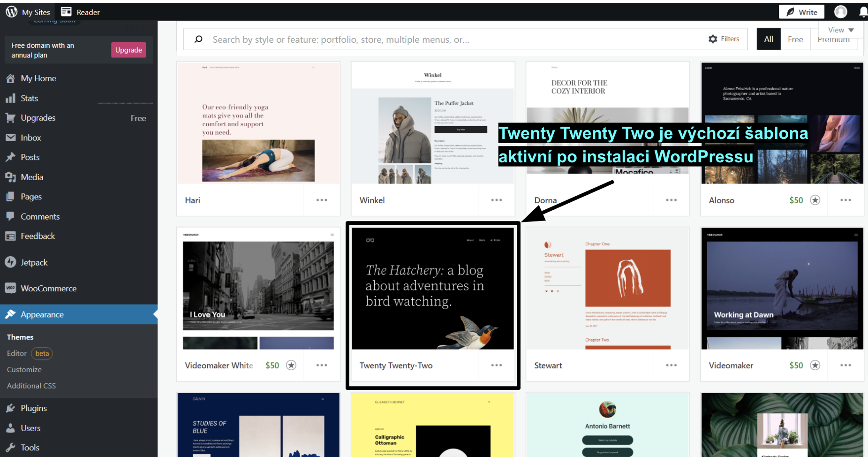Click the Inbox envelope icon
The image size is (868, 457).
click(10, 137)
